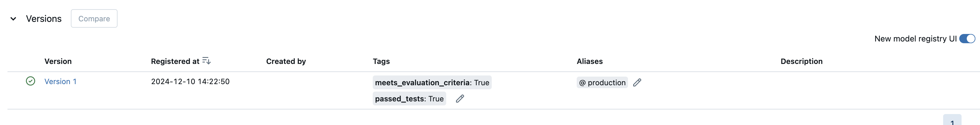
Task: Click the pencil icon to edit tags
Action: click(x=460, y=99)
